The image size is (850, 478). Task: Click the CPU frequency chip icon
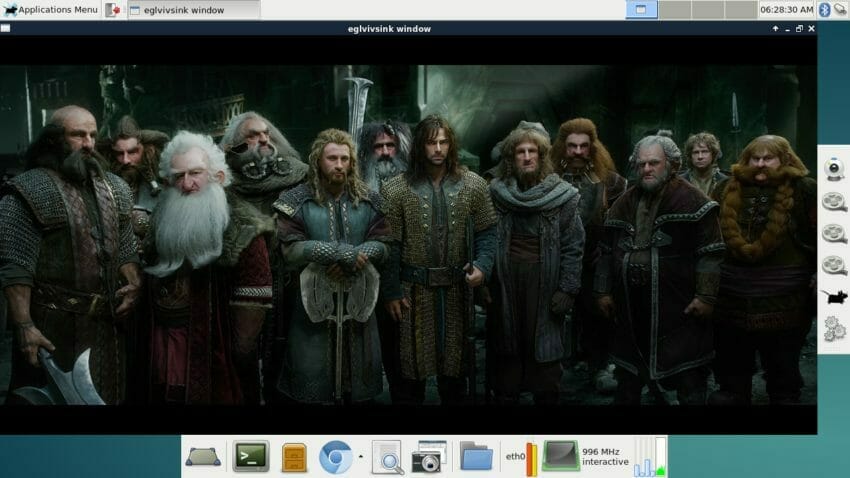click(x=561, y=455)
